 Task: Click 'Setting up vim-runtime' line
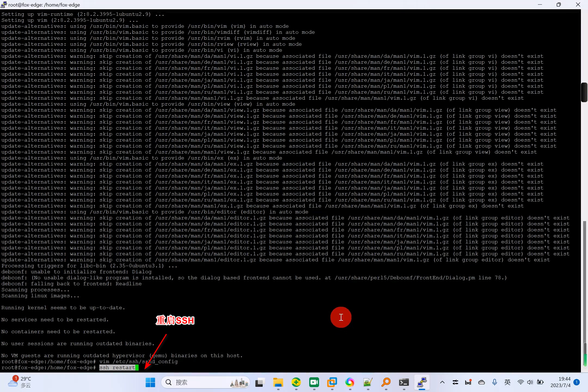[83, 14]
